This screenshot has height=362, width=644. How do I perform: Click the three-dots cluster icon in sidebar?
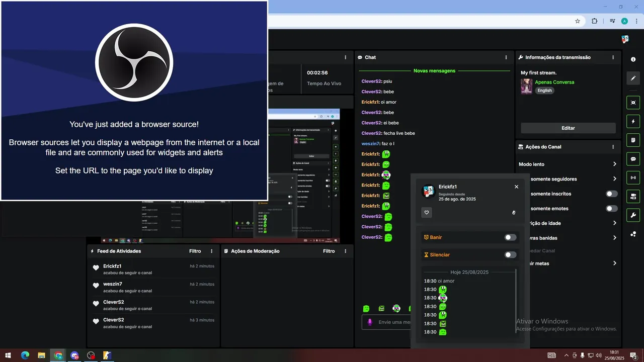pos(633,234)
